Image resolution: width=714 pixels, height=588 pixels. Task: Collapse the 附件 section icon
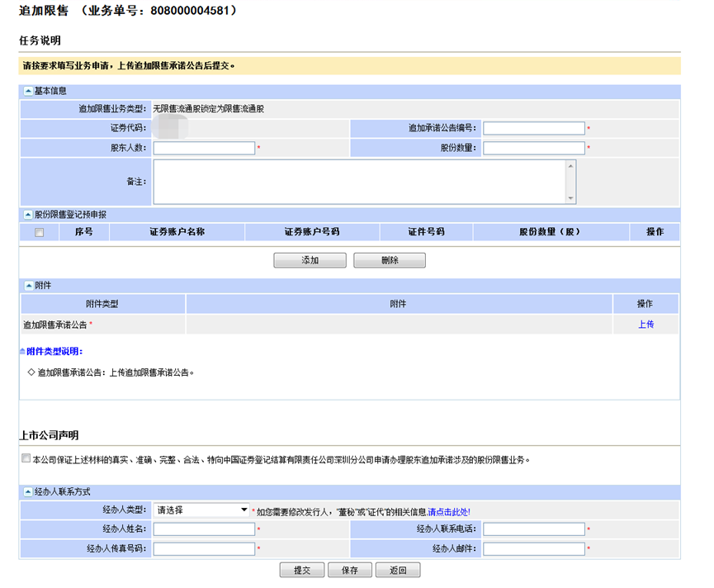(x=28, y=286)
